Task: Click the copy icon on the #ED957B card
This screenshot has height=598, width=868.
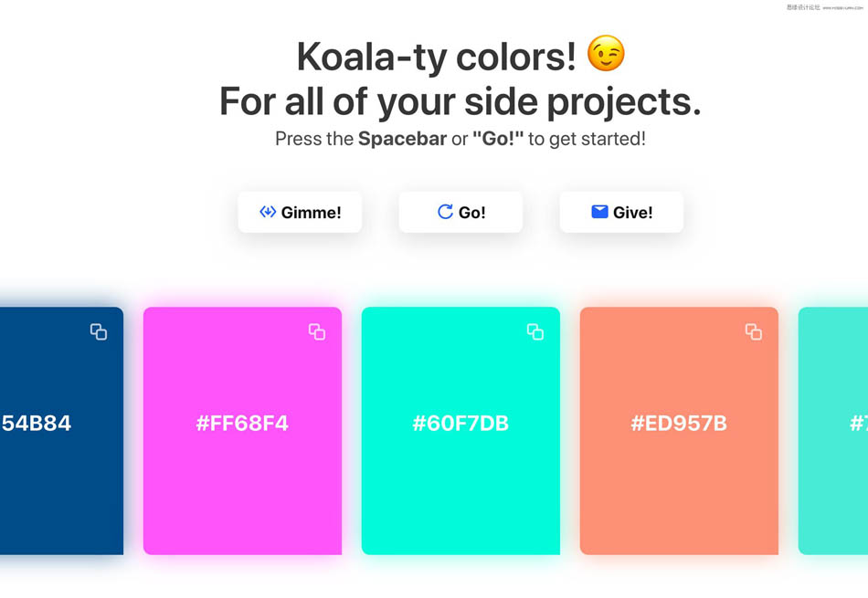Action: tap(754, 331)
